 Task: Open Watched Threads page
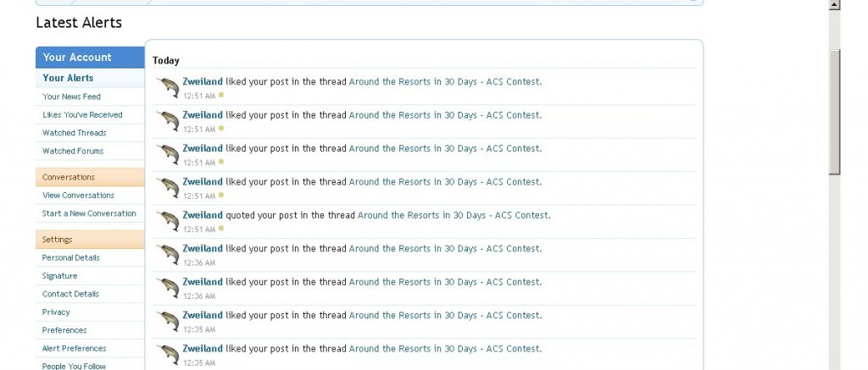click(75, 133)
